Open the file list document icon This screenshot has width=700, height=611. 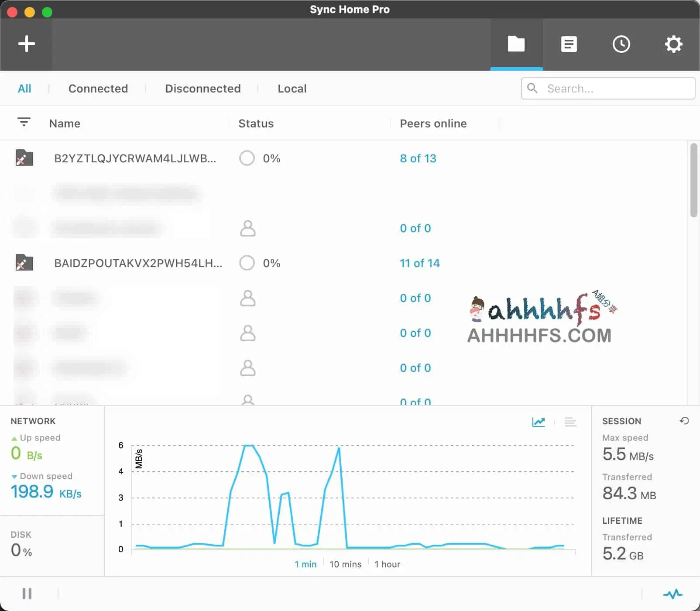coord(569,44)
